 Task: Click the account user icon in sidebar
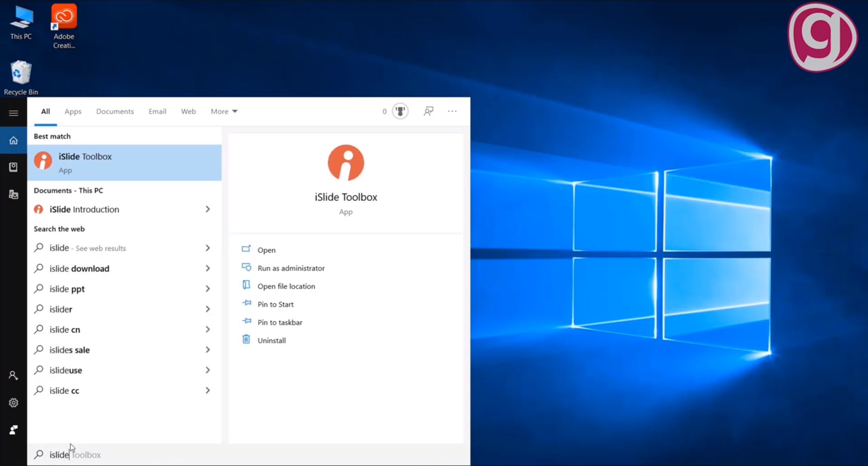tap(14, 376)
